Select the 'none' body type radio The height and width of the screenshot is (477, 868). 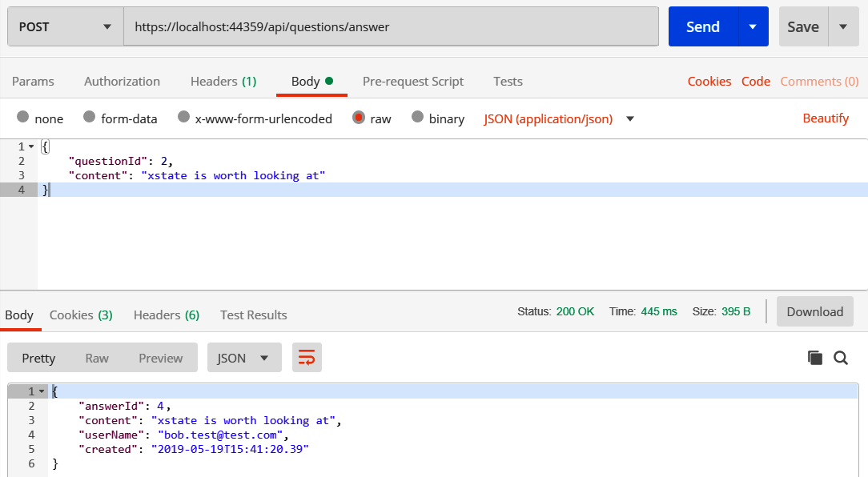tap(22, 118)
